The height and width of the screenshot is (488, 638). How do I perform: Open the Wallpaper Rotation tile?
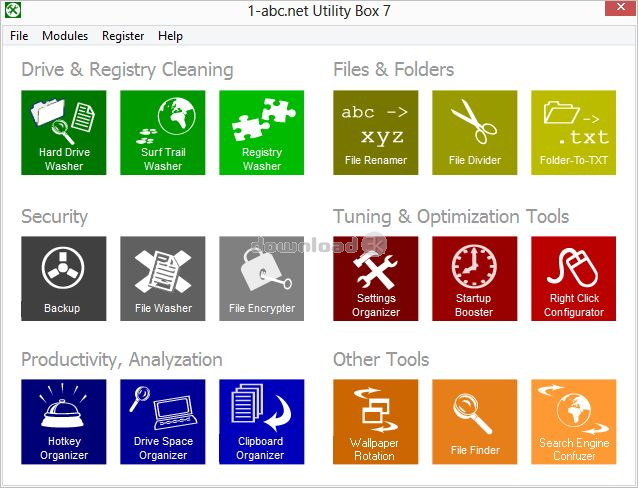(376, 422)
